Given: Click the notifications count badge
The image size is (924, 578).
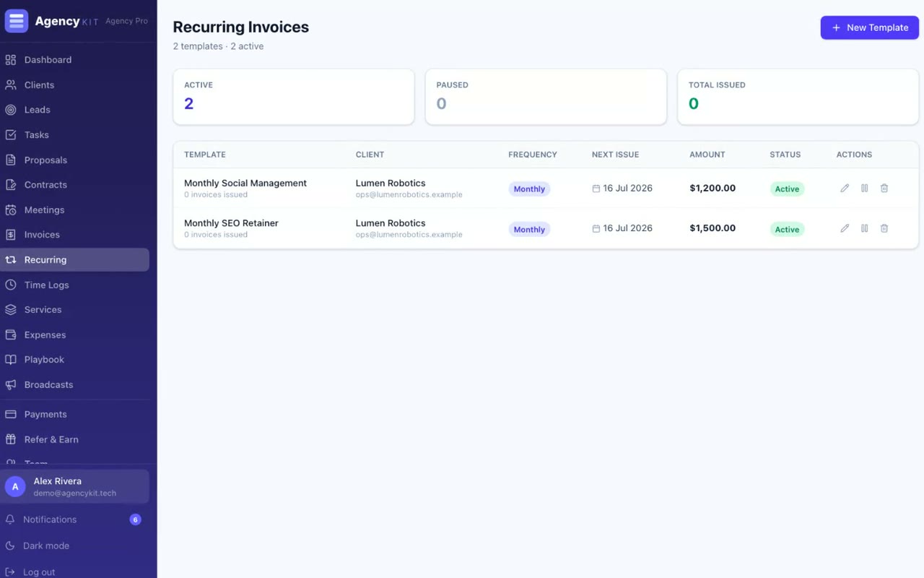Looking at the screenshot, I should tap(135, 519).
